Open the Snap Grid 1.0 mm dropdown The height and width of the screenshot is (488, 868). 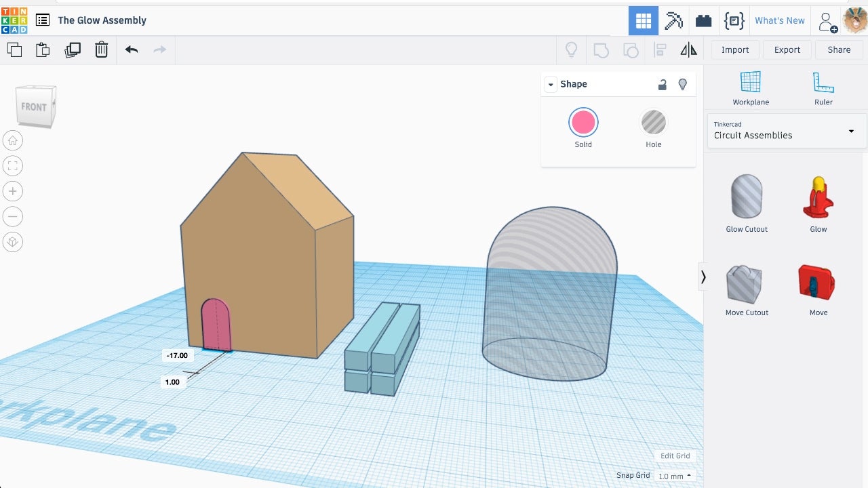[675, 476]
